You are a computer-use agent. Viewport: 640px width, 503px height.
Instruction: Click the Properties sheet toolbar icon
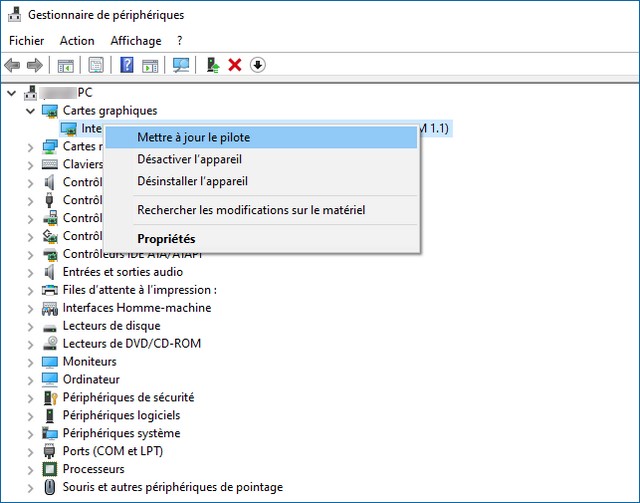coord(96,65)
